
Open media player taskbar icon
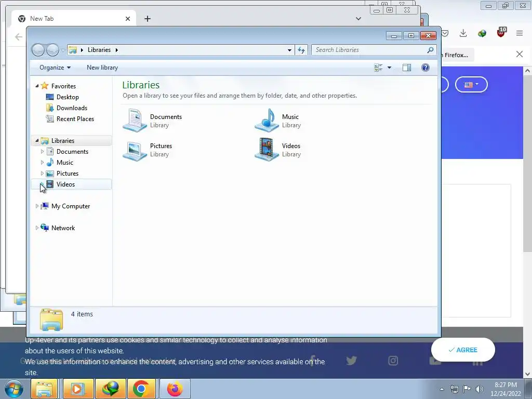78,389
